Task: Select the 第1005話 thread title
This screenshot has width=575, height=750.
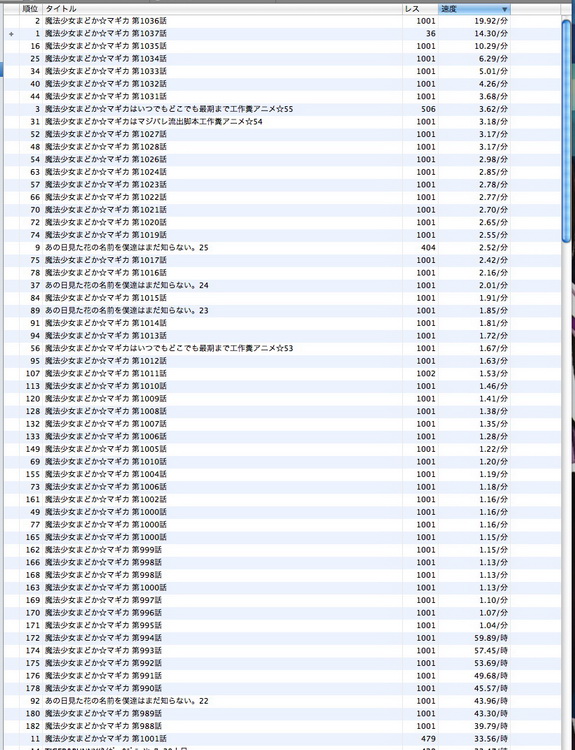Action: click(x=106, y=449)
